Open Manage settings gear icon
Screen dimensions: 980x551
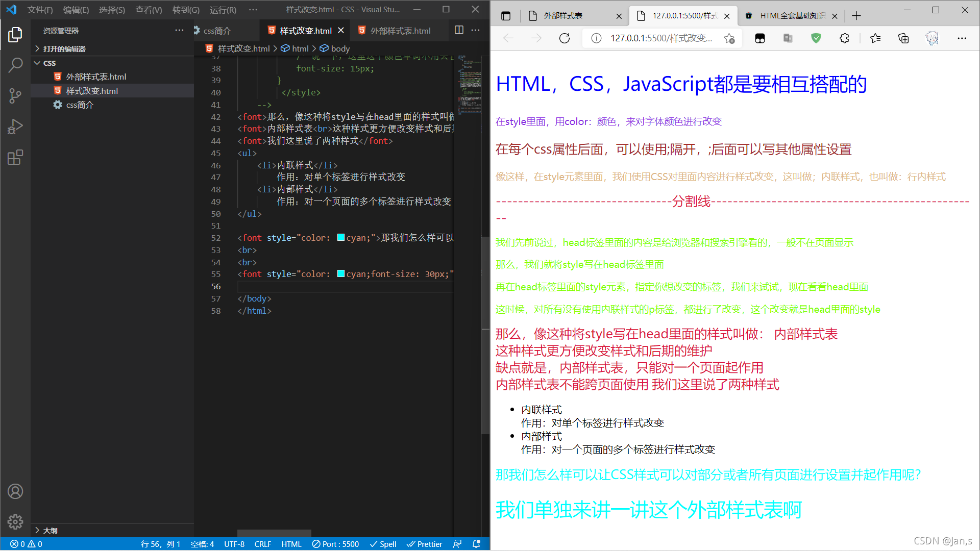click(15, 521)
